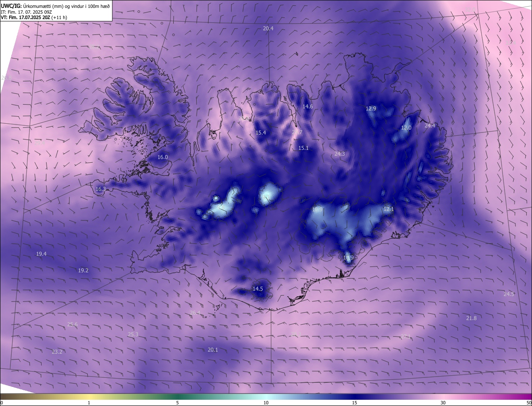Click the 'UWC/IG: Úrkomumætti (mm)' map title
Screen dimensions: 532x406
point(56,5)
